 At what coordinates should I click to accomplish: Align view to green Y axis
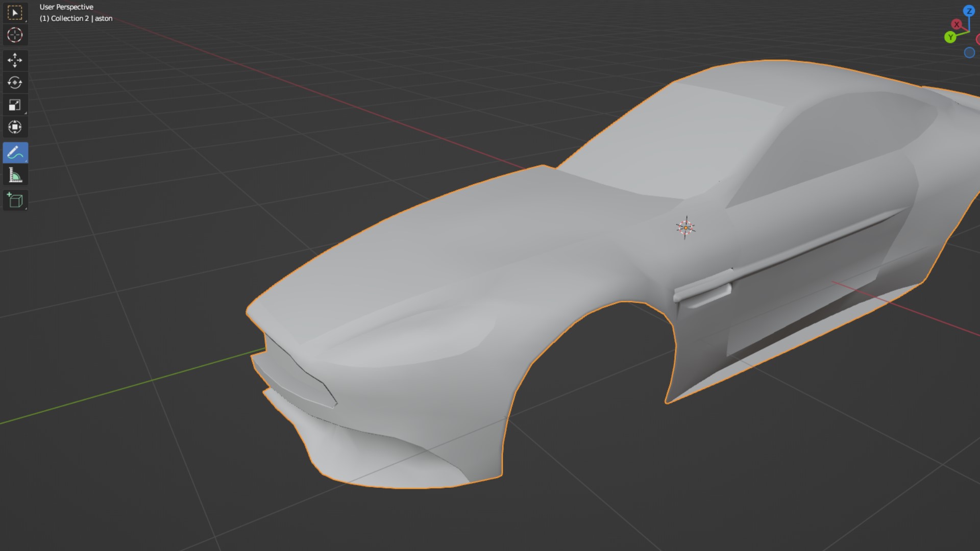point(950,37)
